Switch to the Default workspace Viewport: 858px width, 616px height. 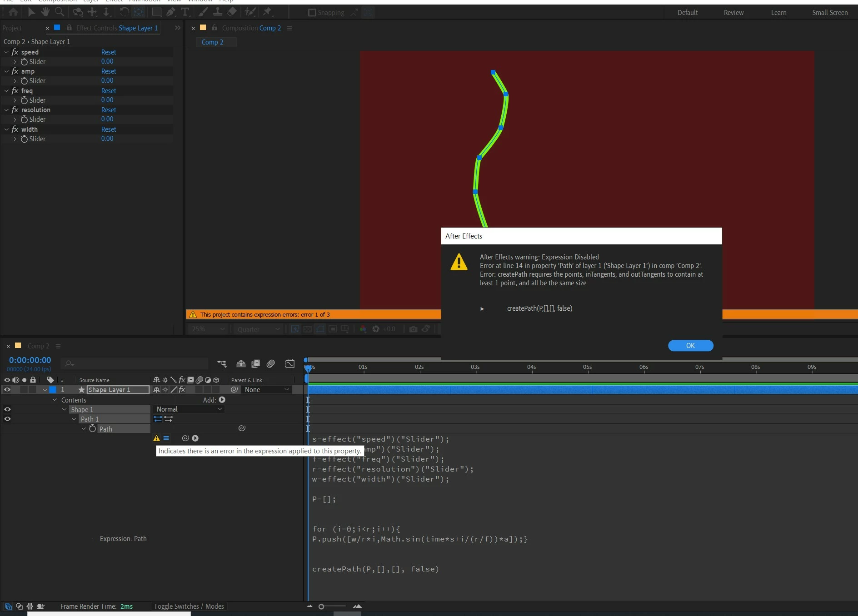[x=688, y=13]
